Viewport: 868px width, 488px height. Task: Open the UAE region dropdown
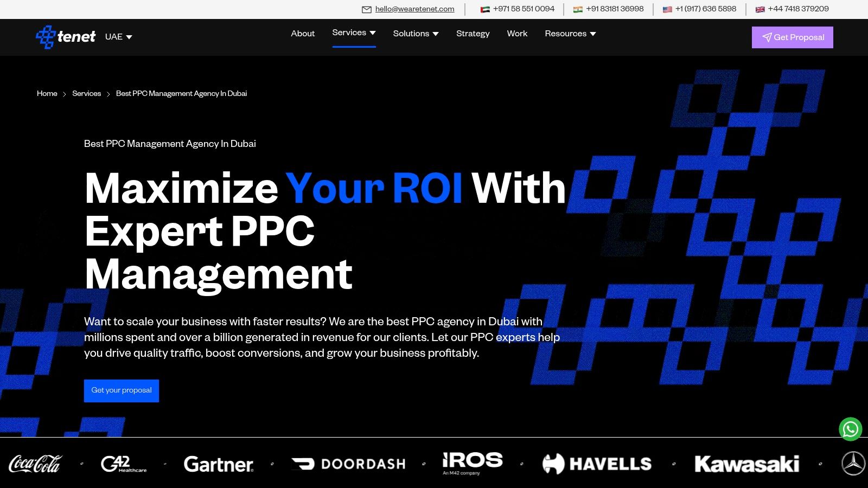pyautogui.click(x=118, y=37)
